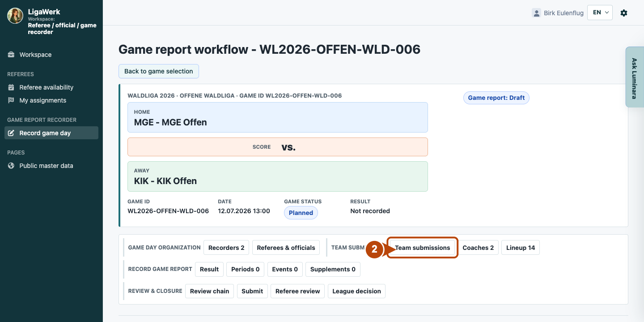Screen dimensions: 644x322
Task: Click the RECORD GAME REPORT label
Action: pos(160,269)
